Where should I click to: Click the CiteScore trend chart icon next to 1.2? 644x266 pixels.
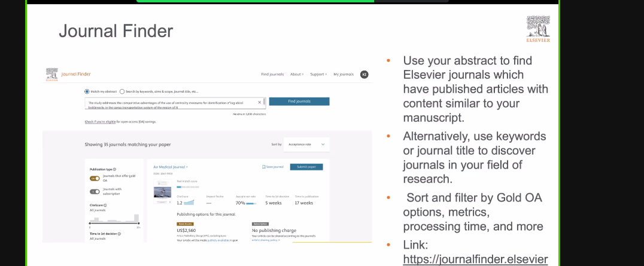[x=189, y=203]
